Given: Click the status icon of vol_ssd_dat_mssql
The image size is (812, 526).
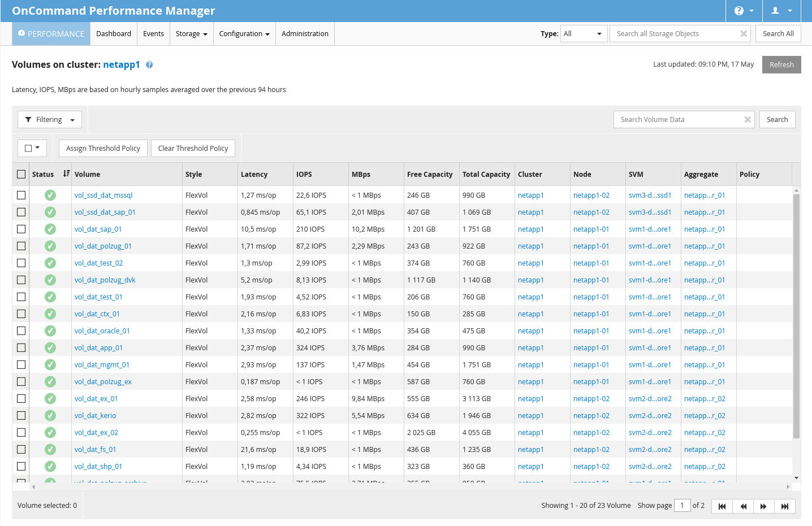Looking at the screenshot, I should (x=50, y=195).
